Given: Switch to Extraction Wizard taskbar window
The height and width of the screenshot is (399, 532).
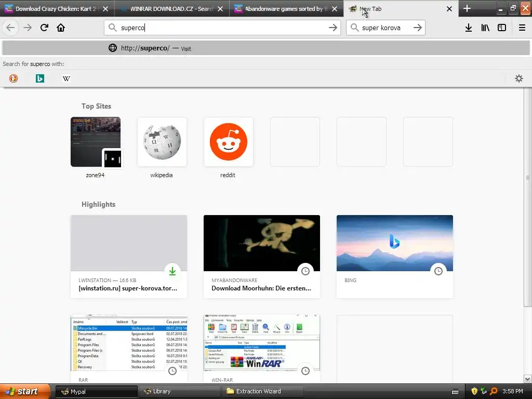Looking at the screenshot, I should pyautogui.click(x=263, y=391).
